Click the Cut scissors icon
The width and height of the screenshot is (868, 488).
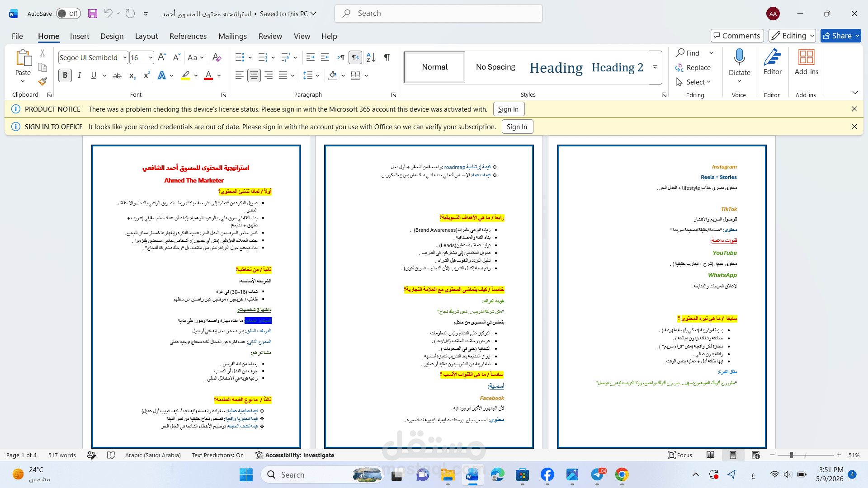coord(42,53)
